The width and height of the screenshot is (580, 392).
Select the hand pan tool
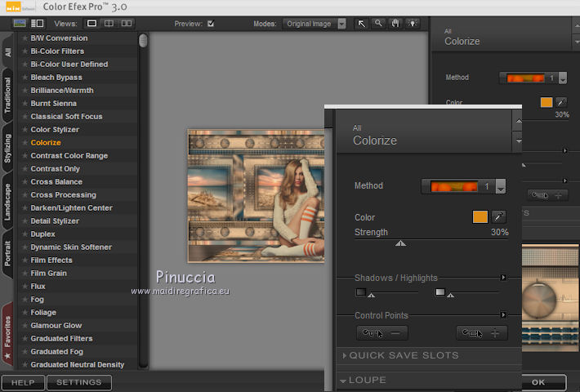395,24
